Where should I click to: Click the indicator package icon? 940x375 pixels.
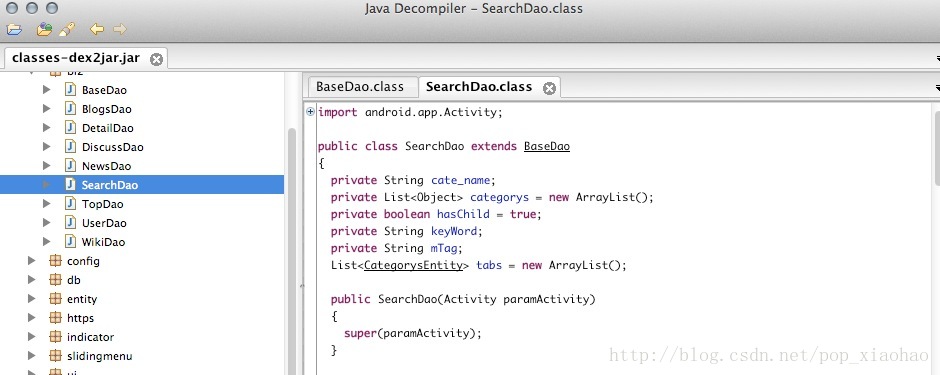(x=55, y=337)
